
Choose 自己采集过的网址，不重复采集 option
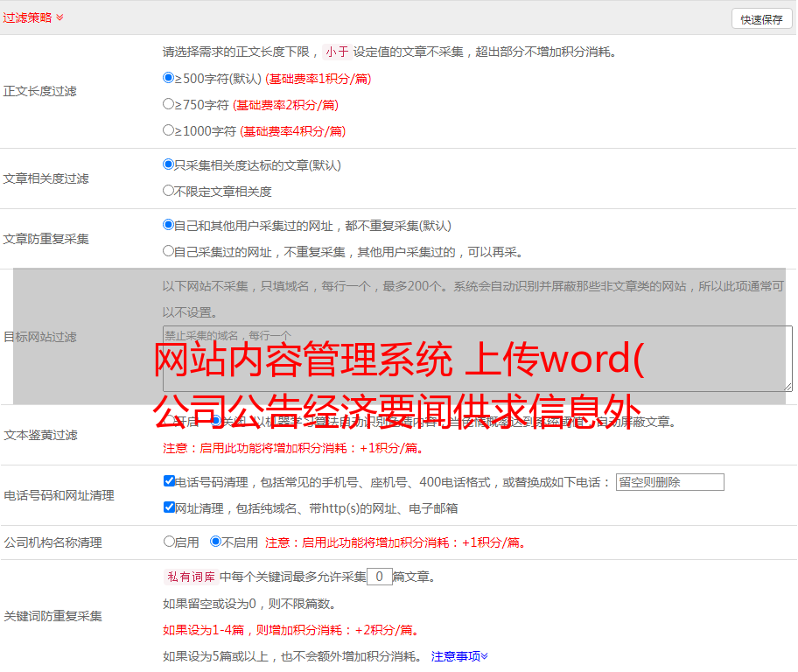(x=169, y=251)
